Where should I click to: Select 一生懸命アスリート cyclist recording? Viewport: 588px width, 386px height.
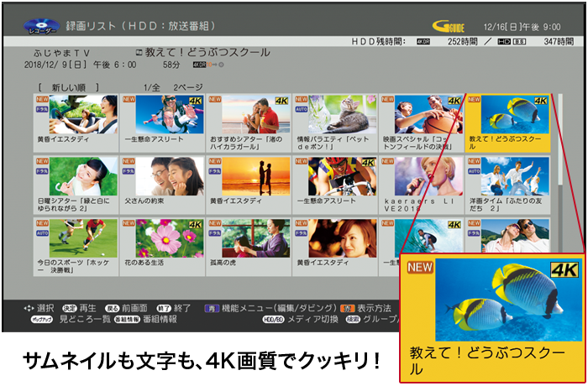point(335,185)
